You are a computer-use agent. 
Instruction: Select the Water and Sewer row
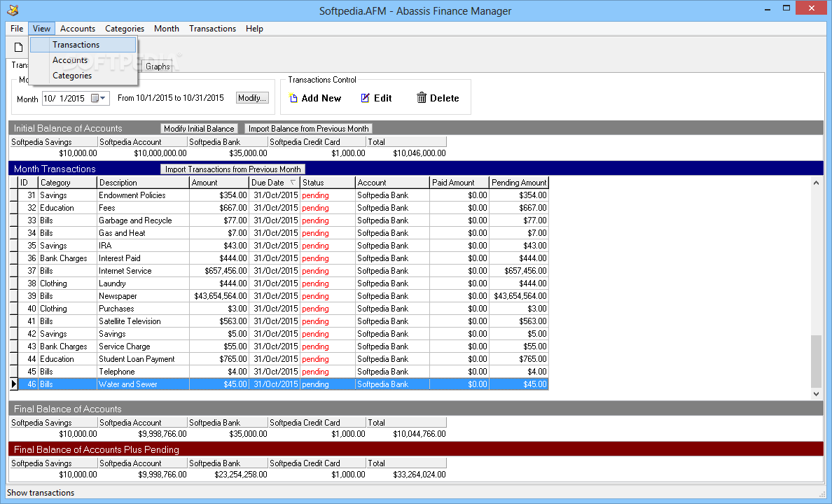(x=284, y=384)
